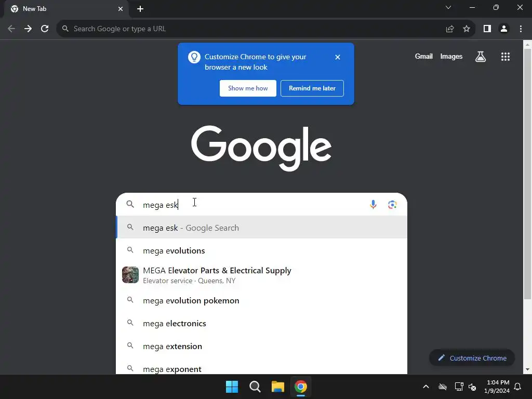Click the Google logo
This screenshot has height=399, width=532.
coord(261,148)
